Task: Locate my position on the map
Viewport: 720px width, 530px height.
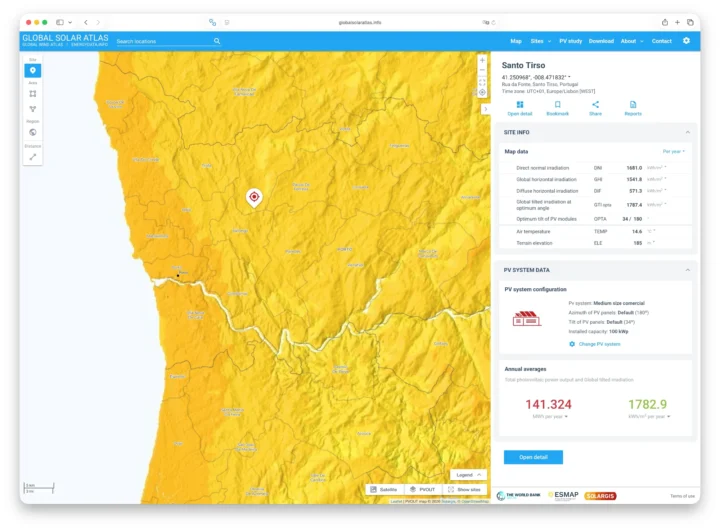Action: tap(482, 92)
